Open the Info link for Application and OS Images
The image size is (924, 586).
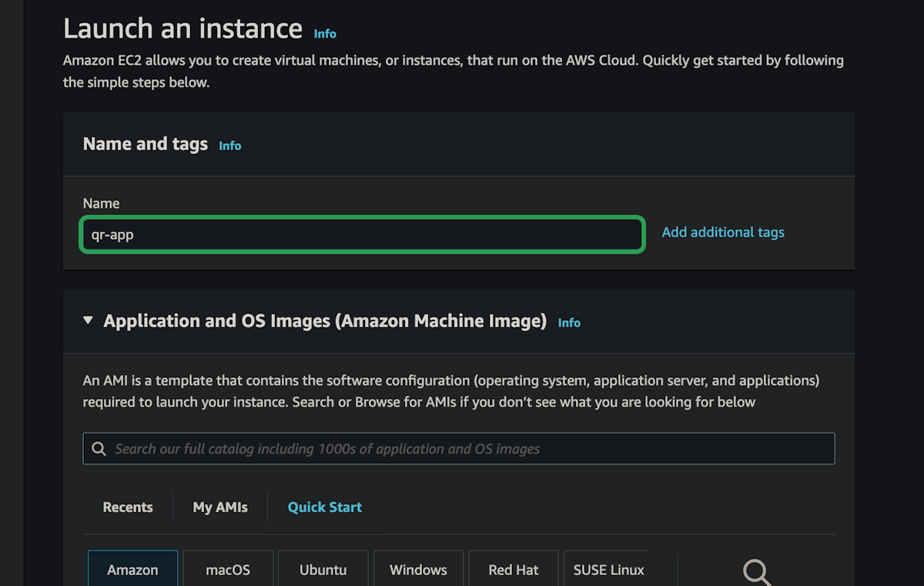[x=569, y=323]
